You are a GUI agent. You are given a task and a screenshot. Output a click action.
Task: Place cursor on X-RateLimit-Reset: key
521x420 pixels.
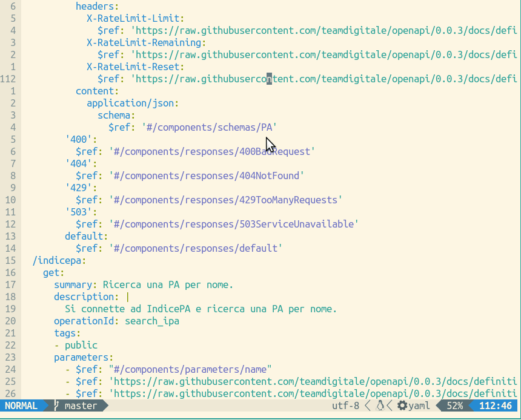tap(135, 67)
